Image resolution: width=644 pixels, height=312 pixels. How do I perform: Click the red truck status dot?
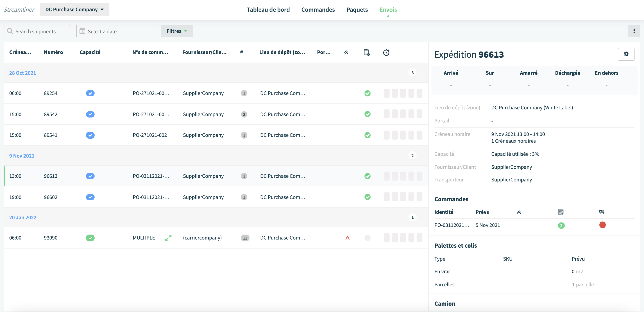pos(602,225)
